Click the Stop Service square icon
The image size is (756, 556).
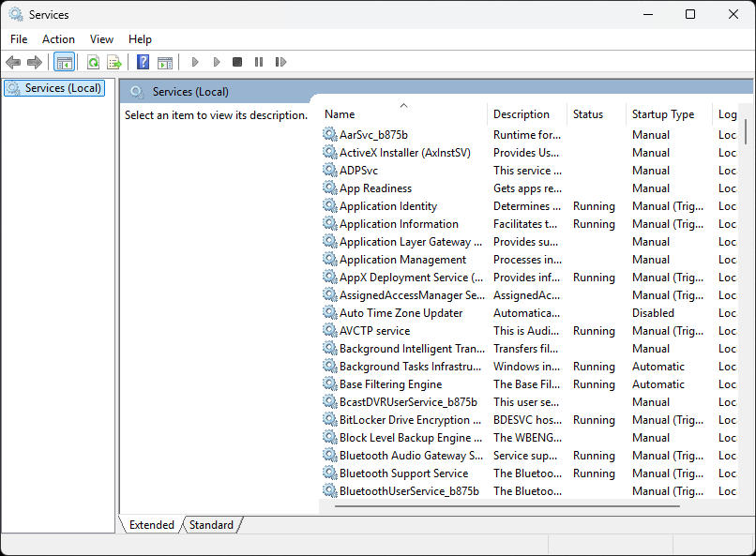[237, 62]
